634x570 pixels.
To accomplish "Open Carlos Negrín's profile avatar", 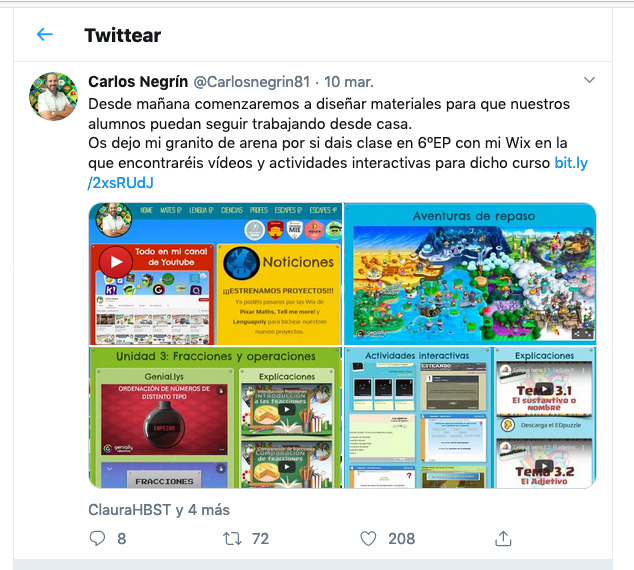I will (53, 96).
